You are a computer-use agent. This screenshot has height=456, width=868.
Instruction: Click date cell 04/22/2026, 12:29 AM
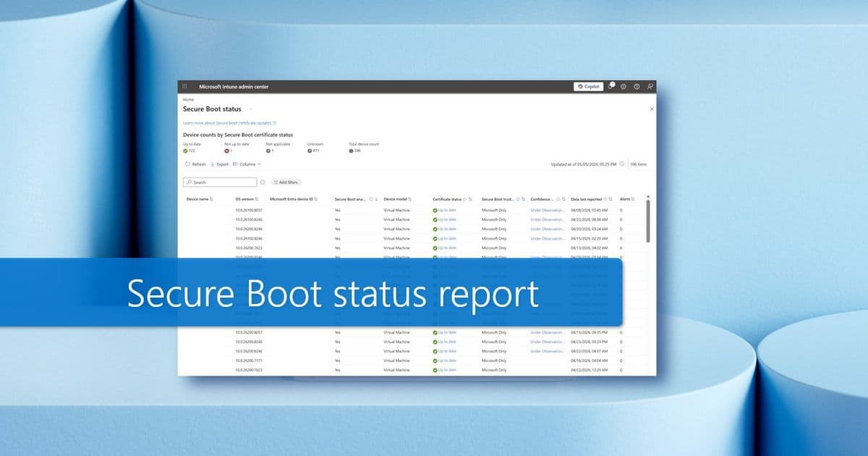point(590,370)
